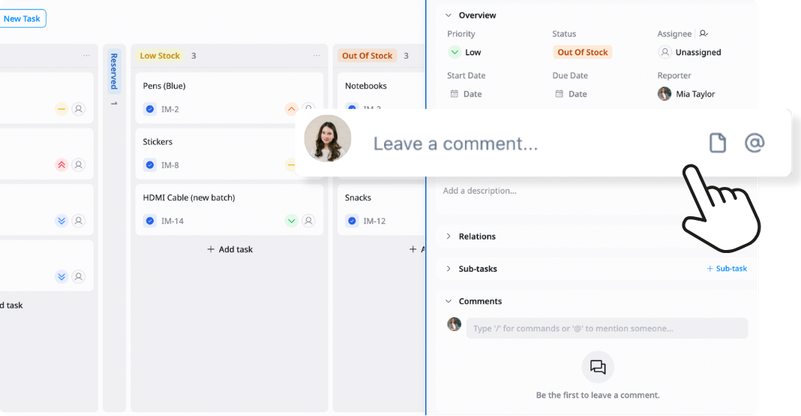
Task: Click the assign-to-me icon beside Assignee
Action: click(703, 34)
